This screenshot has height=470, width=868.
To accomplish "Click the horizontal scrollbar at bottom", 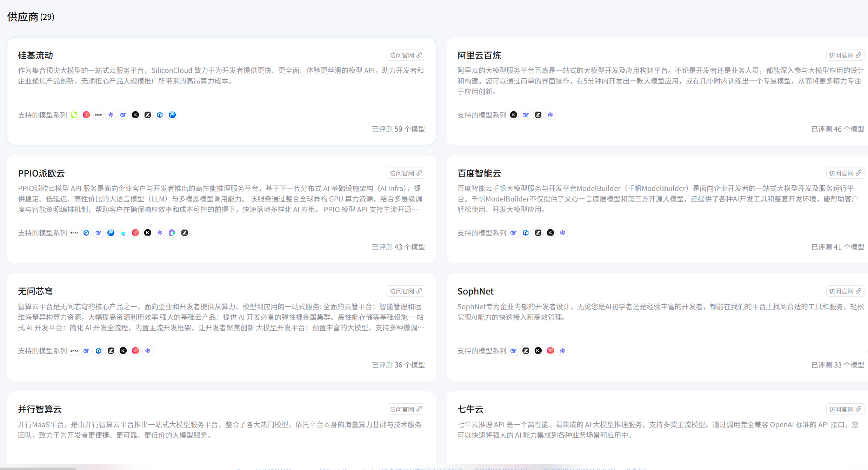I will pyautogui.click(x=38, y=468).
